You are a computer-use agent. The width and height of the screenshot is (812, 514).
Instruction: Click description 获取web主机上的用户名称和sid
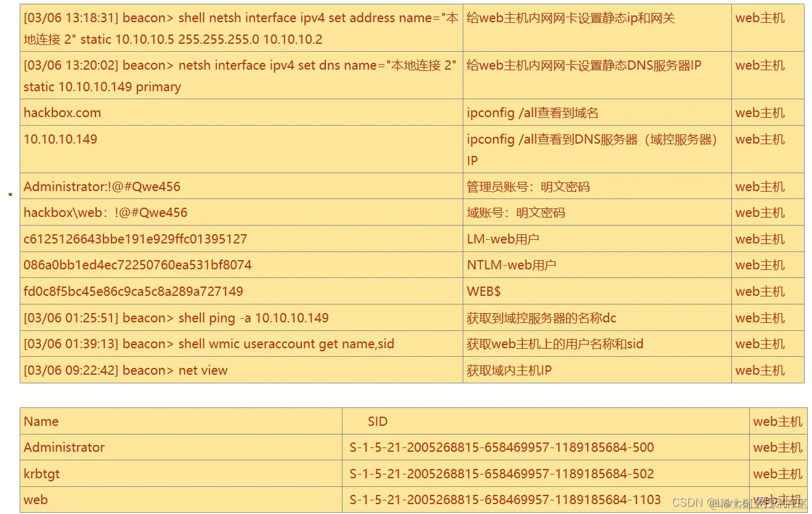(555, 344)
